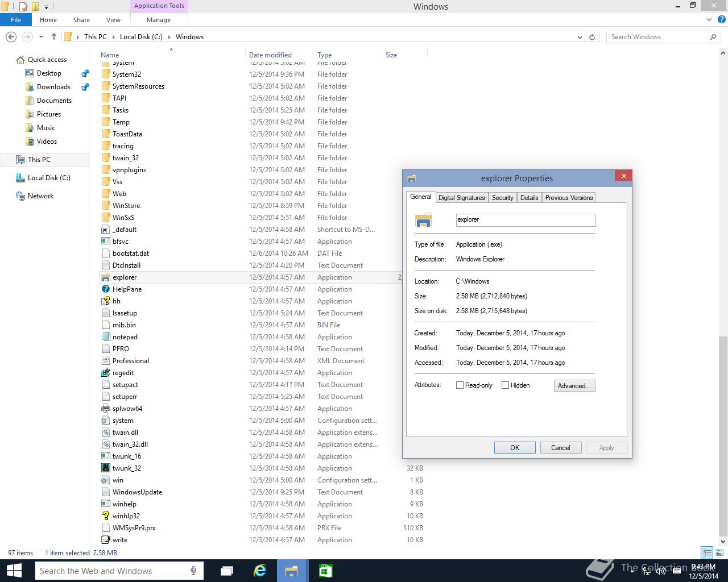The height and width of the screenshot is (582, 728).
Task: Click the System32 folder icon
Action: [105, 74]
